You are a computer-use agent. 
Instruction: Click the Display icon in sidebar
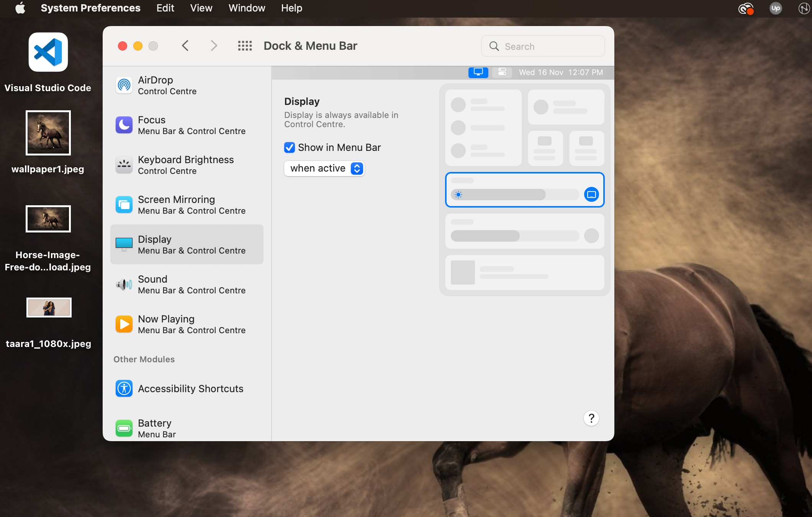(x=124, y=244)
